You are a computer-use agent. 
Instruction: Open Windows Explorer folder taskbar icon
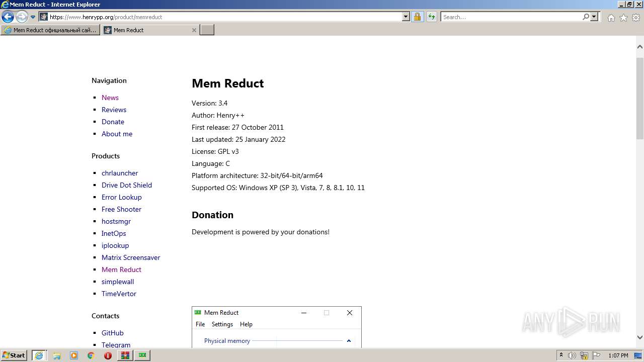pyautogui.click(x=57, y=355)
